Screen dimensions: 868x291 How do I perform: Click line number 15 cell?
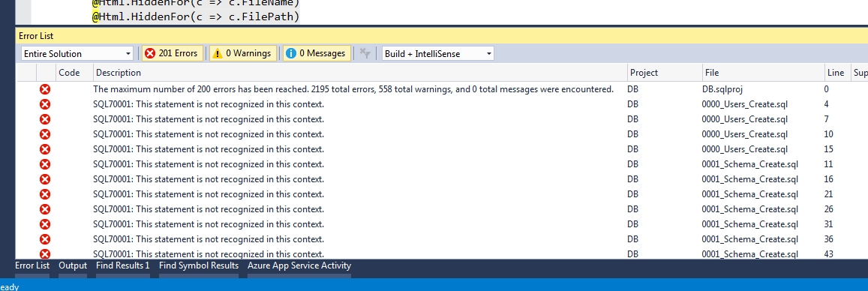click(829, 149)
